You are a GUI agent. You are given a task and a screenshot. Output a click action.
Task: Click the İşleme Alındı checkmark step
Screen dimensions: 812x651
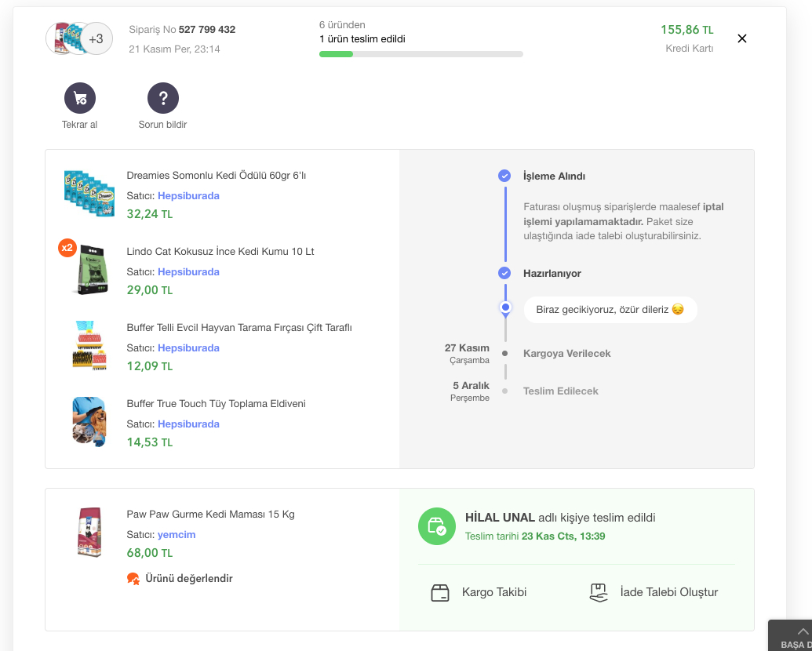[504, 176]
